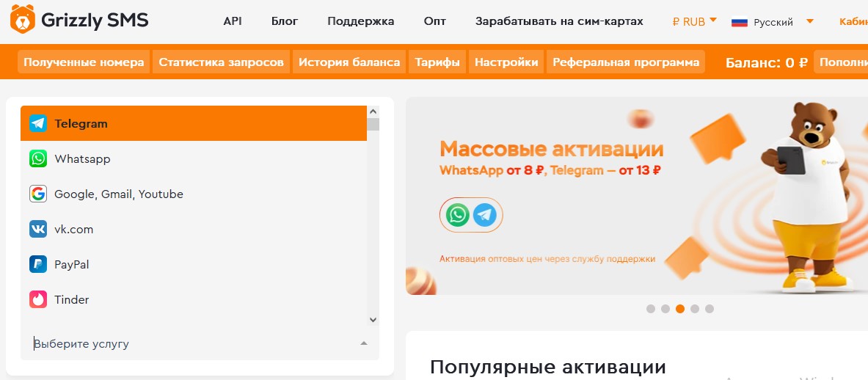The image size is (868, 380).
Task: Click the Баланс: 0 ₽ text
Action: point(767,62)
